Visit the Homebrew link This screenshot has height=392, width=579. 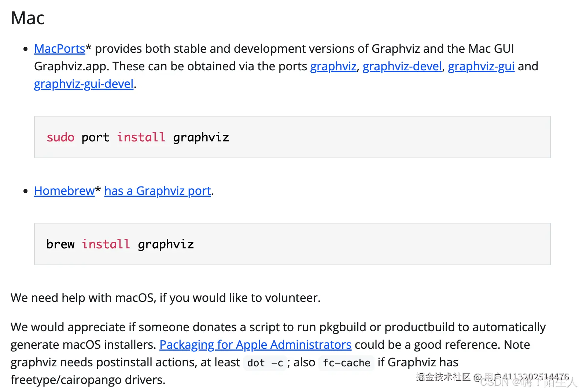tap(64, 191)
